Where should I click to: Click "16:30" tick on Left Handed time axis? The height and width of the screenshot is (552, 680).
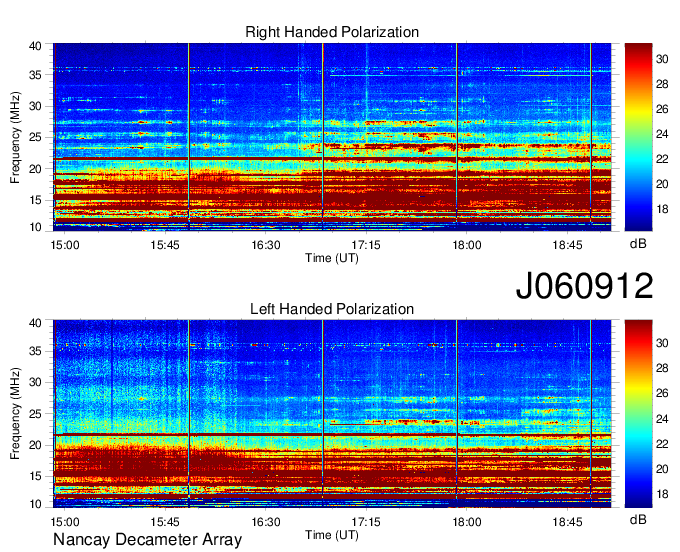(x=266, y=522)
